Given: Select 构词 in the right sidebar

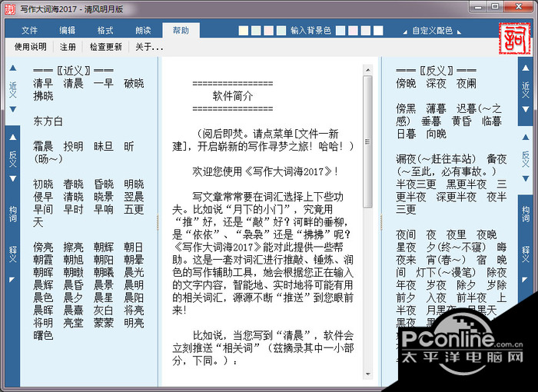Looking at the screenshot, I should point(526,214).
